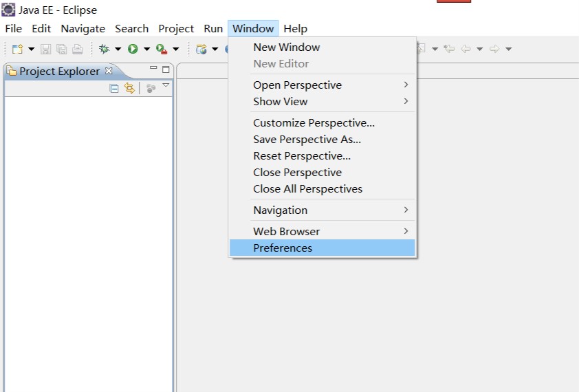The width and height of the screenshot is (579, 392).
Task: Open the Search menu
Action: pos(132,28)
